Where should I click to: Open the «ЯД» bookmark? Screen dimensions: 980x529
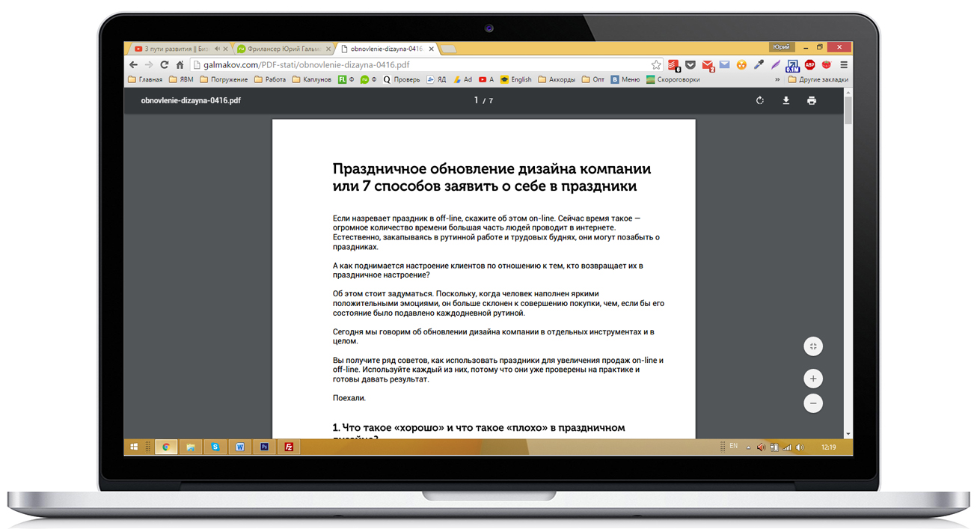(x=436, y=79)
